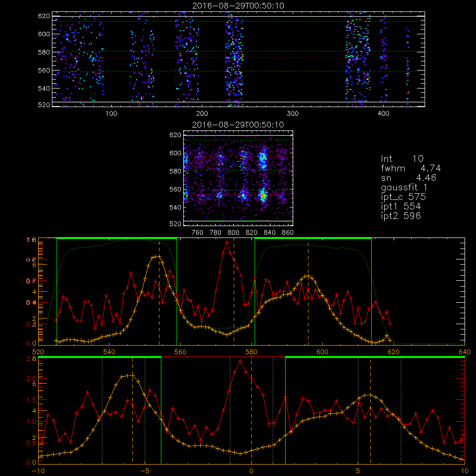Screen dimensions: 476x476
Task: Click the 'ipt1 554' value
Action: pos(401,206)
